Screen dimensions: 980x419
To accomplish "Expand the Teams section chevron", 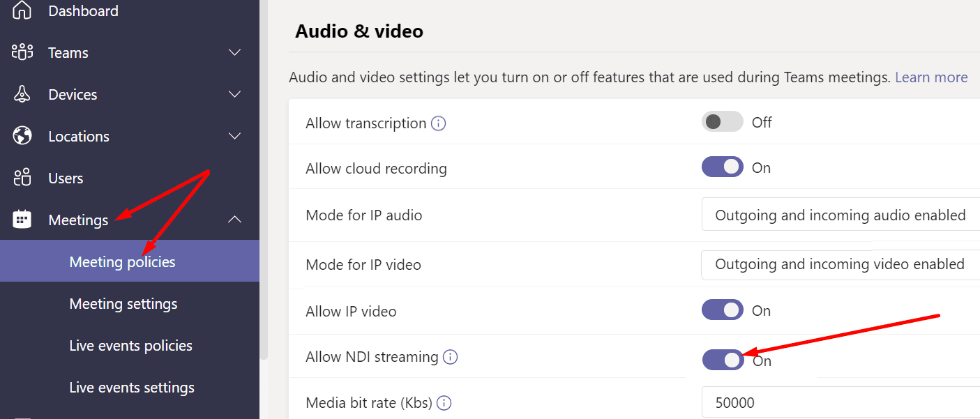I will [x=235, y=52].
